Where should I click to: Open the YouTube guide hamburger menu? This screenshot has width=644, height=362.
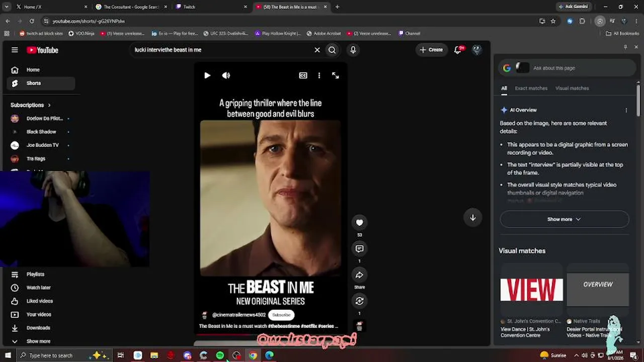15,50
